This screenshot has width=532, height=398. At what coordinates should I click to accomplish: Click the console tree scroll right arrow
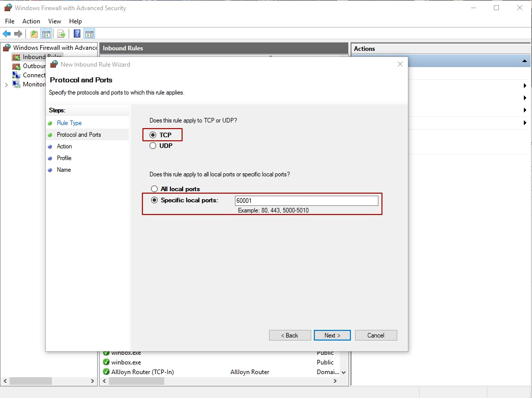pos(92,381)
